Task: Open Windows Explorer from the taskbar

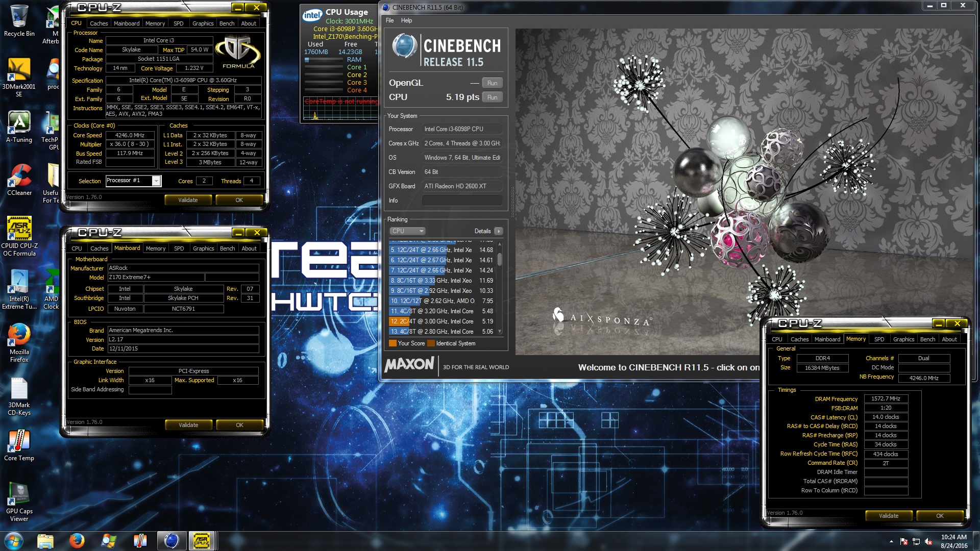Action: pos(45,541)
